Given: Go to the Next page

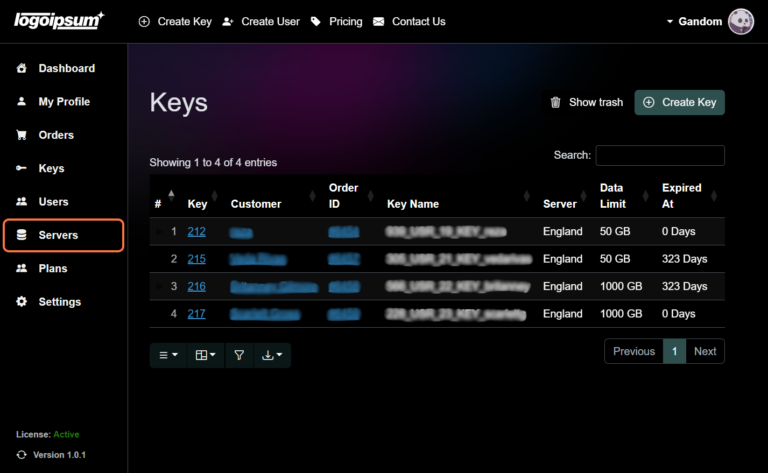Looking at the screenshot, I should [705, 351].
